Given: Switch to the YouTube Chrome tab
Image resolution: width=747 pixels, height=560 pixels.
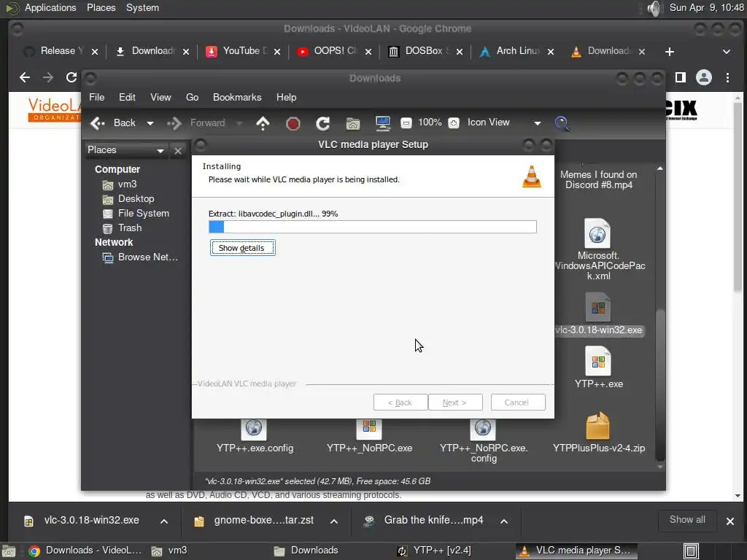Looking at the screenshot, I should coord(243,51).
